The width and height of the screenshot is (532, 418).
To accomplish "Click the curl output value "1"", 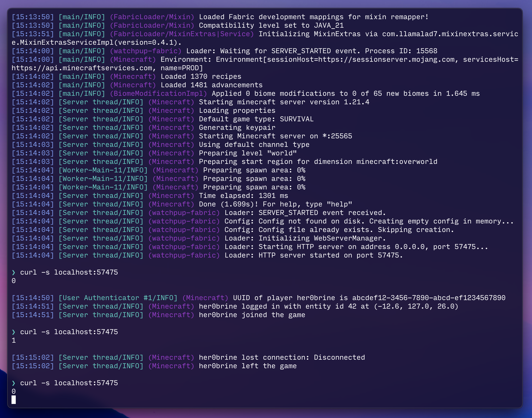I will coord(14,340).
